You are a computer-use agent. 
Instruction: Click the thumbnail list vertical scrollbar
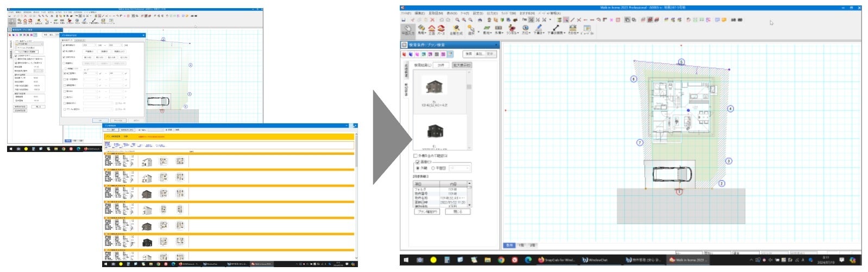[x=469, y=109]
